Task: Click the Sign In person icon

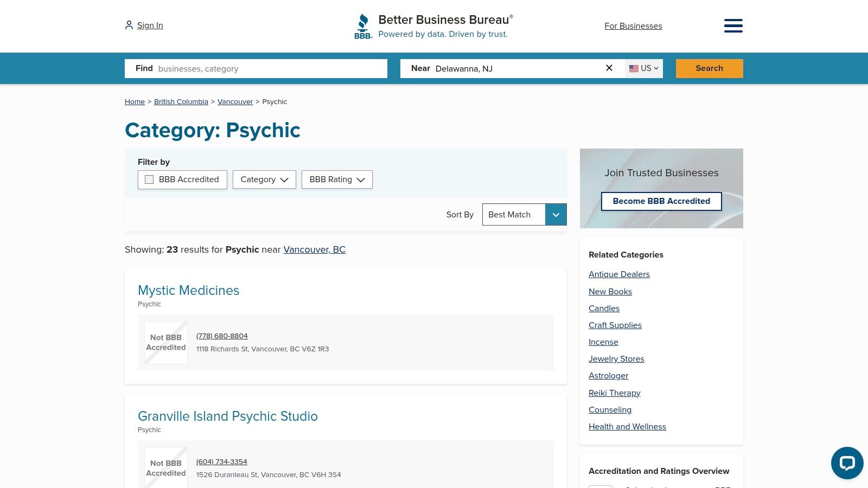Action: click(129, 24)
